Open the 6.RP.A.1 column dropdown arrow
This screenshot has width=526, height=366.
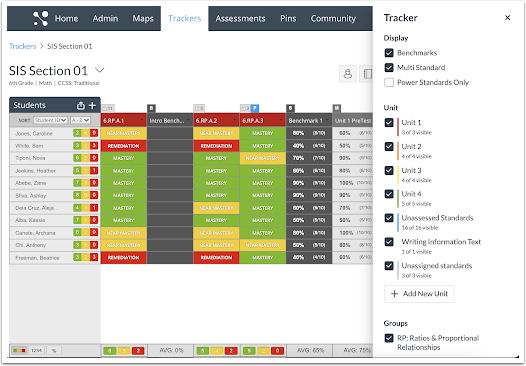coord(142,120)
